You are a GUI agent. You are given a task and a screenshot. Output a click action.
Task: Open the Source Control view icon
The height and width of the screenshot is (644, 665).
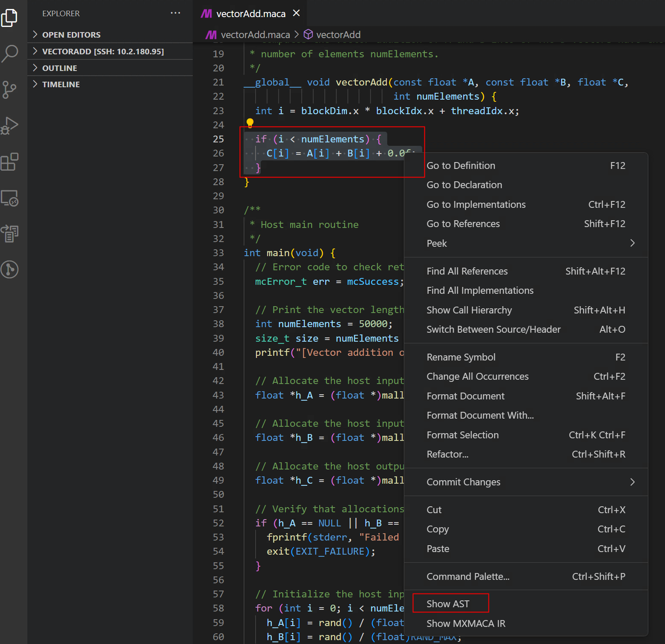pos(9,90)
